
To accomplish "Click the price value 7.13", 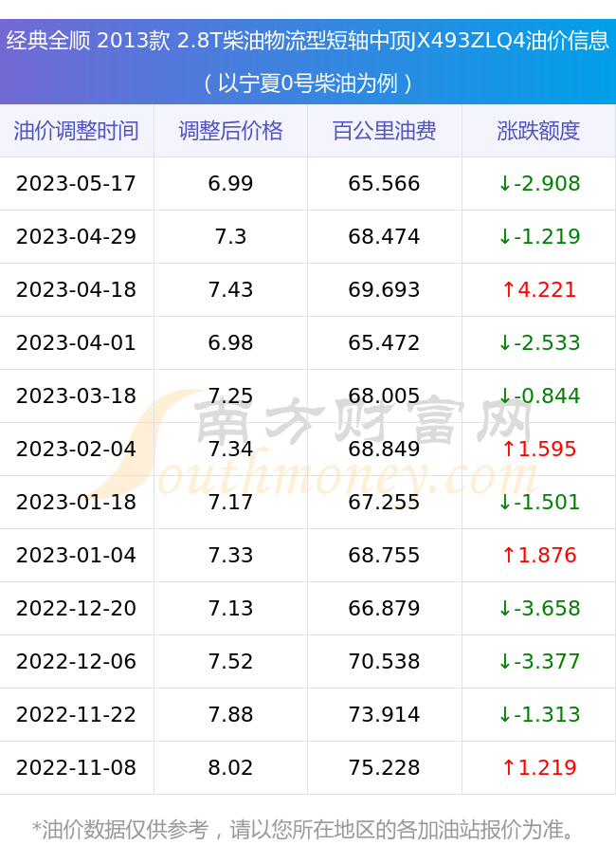I will coord(230,608).
